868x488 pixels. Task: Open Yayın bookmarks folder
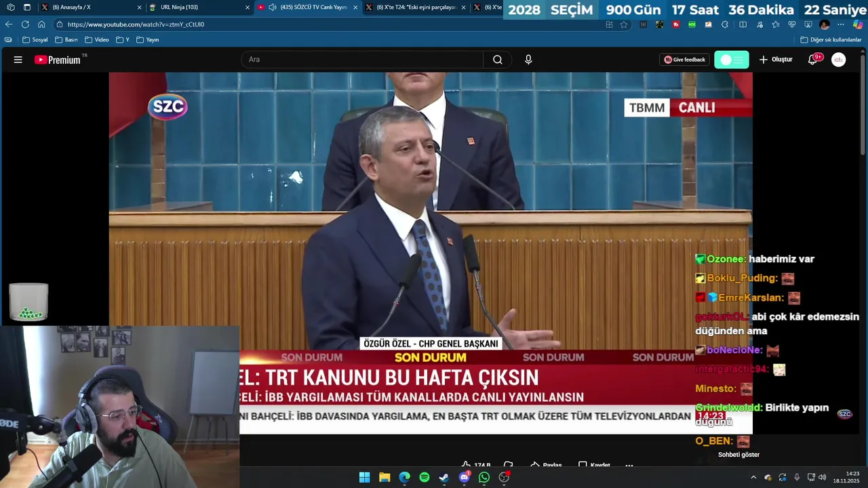148,40
